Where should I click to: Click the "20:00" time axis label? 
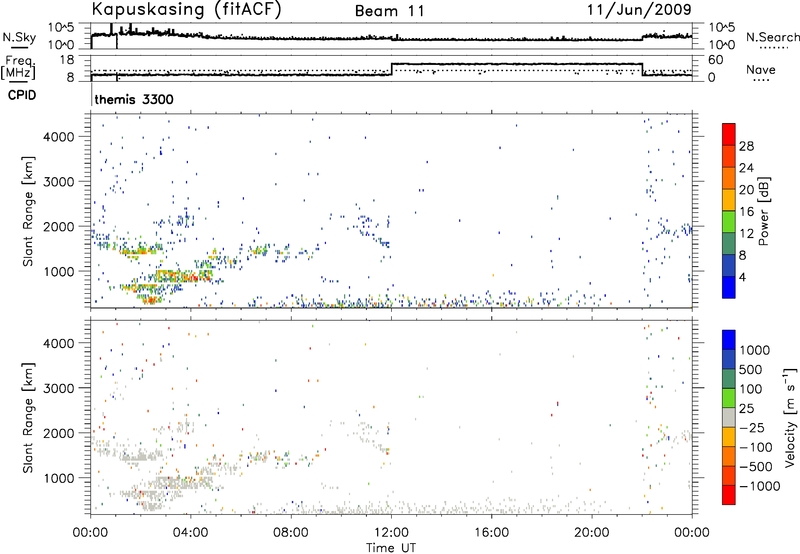pos(592,533)
